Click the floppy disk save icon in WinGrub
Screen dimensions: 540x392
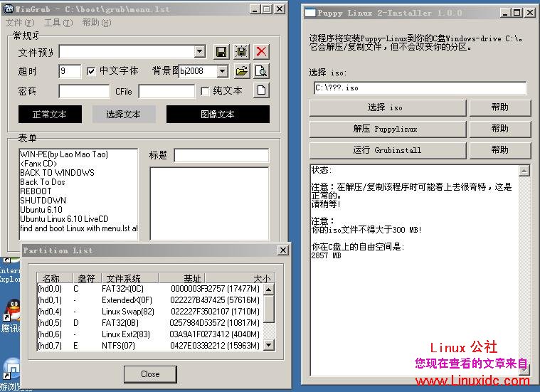221,52
